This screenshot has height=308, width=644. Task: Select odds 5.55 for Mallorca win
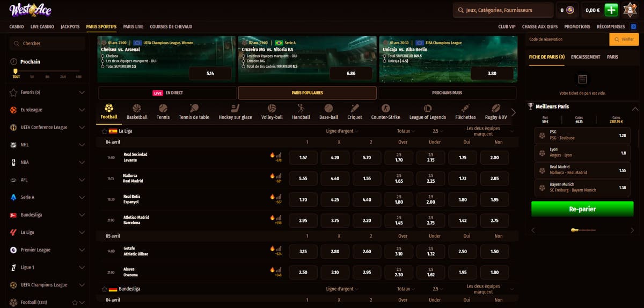303,178
